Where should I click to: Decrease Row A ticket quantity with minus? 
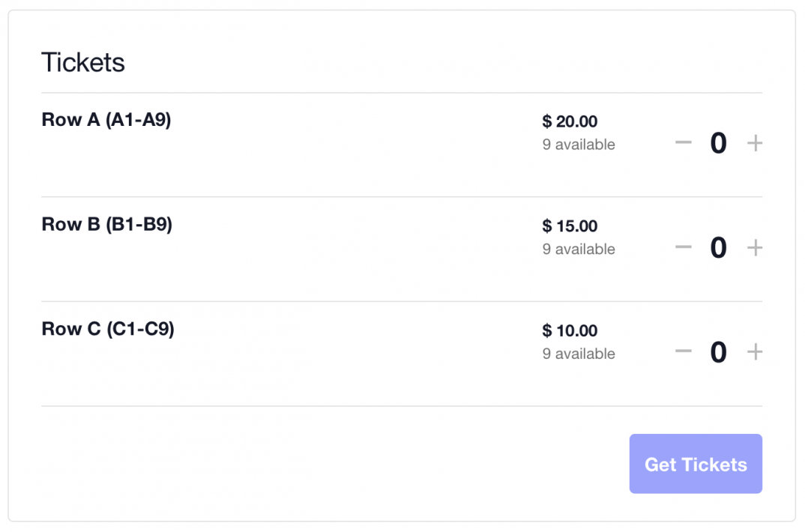(x=683, y=142)
